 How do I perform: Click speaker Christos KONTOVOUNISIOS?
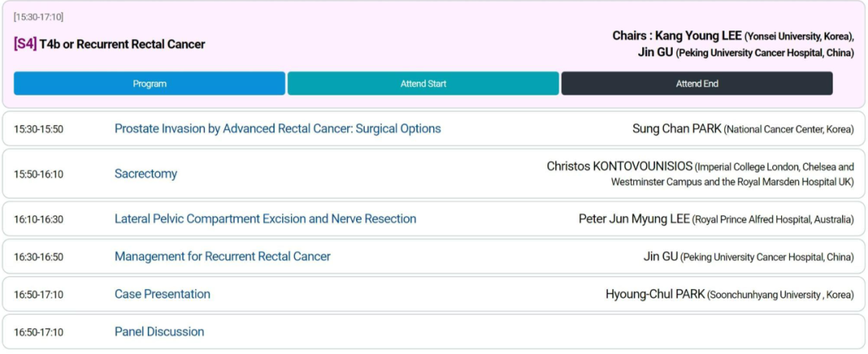click(619, 166)
